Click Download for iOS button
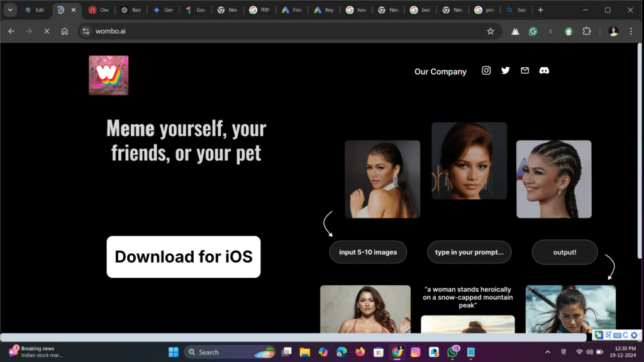 pyautogui.click(x=184, y=257)
